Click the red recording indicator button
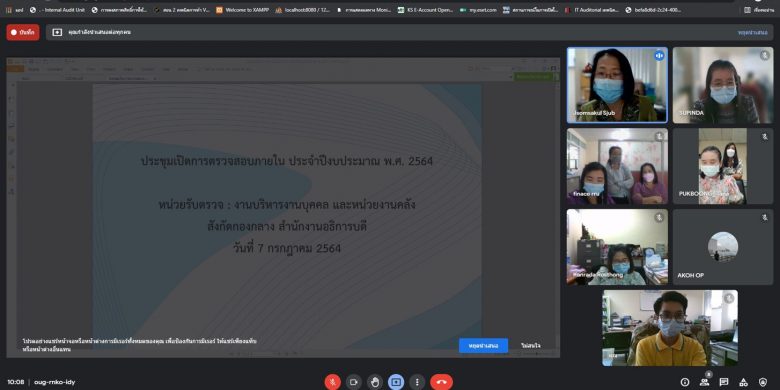The width and height of the screenshot is (780, 390). point(23,32)
